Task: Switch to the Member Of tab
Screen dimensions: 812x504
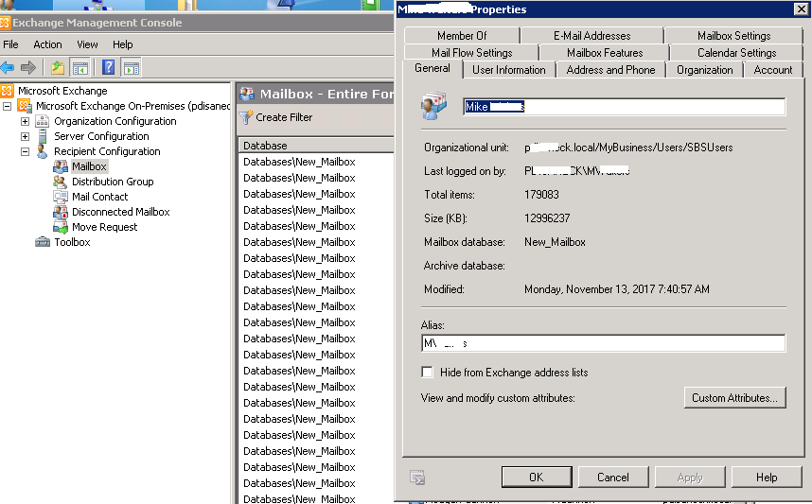Action: pos(462,36)
